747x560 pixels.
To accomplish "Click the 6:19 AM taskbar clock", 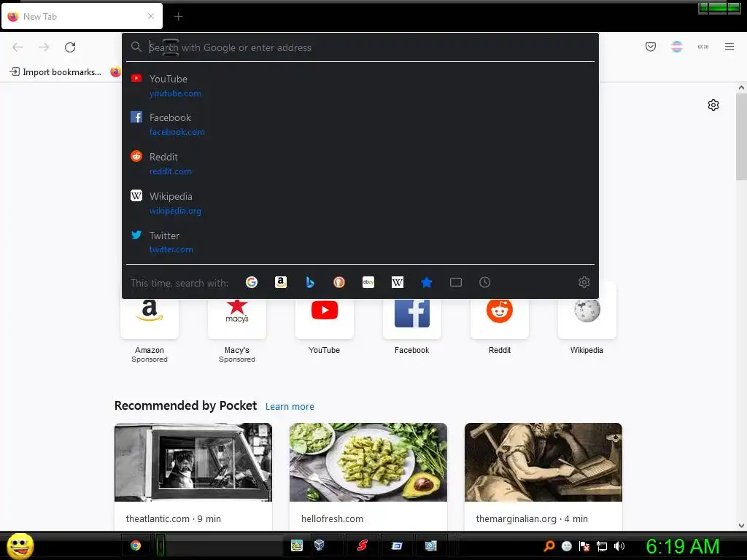I will tap(683, 546).
